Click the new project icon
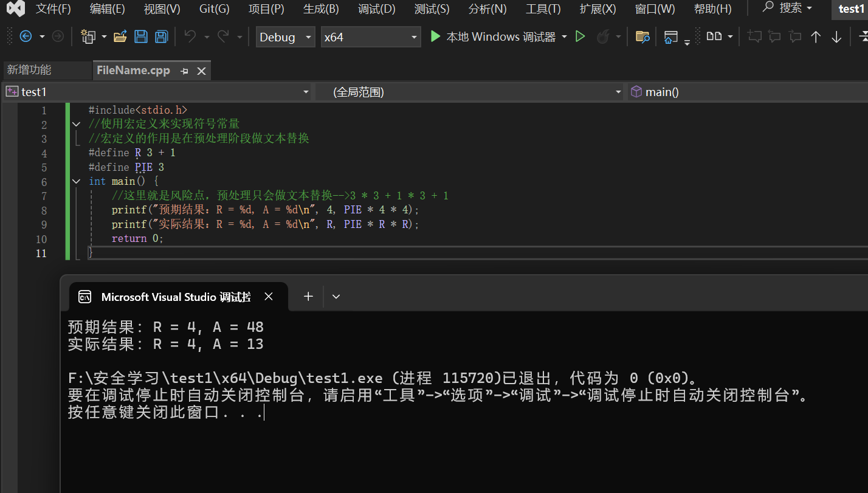Image resolution: width=868 pixels, height=493 pixels. 88,36
